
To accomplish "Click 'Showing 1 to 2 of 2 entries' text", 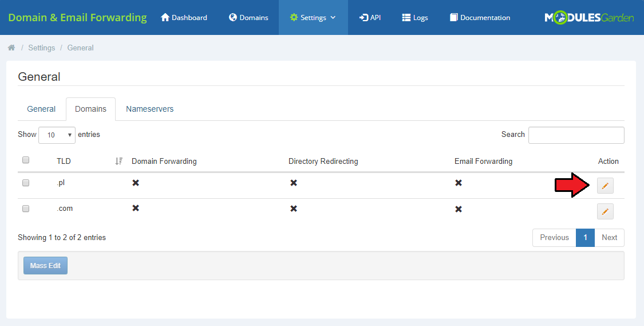I will click(x=62, y=238).
